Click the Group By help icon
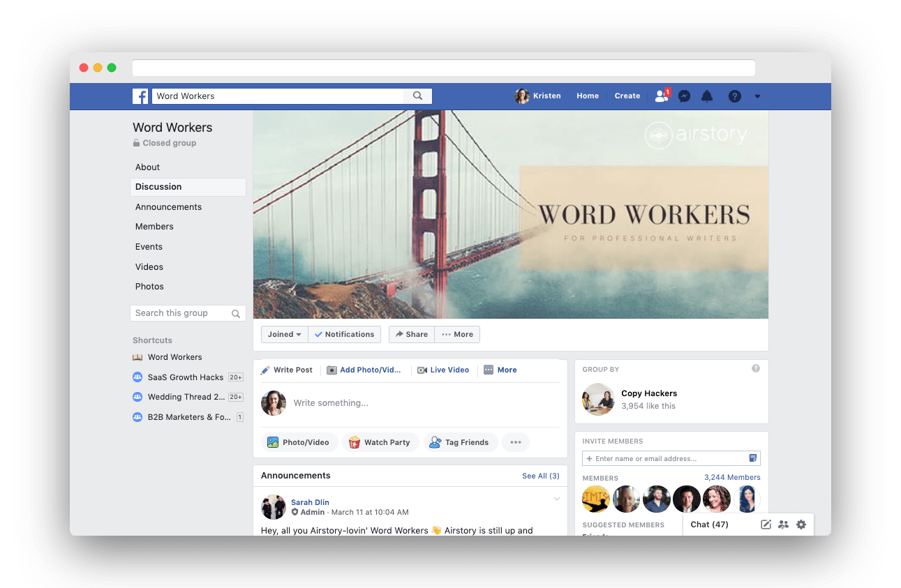The height and width of the screenshot is (588, 901). point(756,368)
